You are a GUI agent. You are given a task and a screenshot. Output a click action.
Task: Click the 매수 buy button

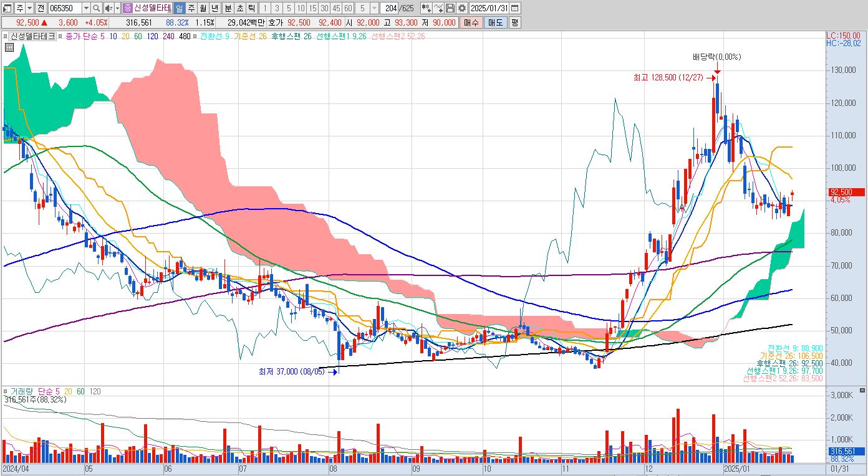point(471,22)
